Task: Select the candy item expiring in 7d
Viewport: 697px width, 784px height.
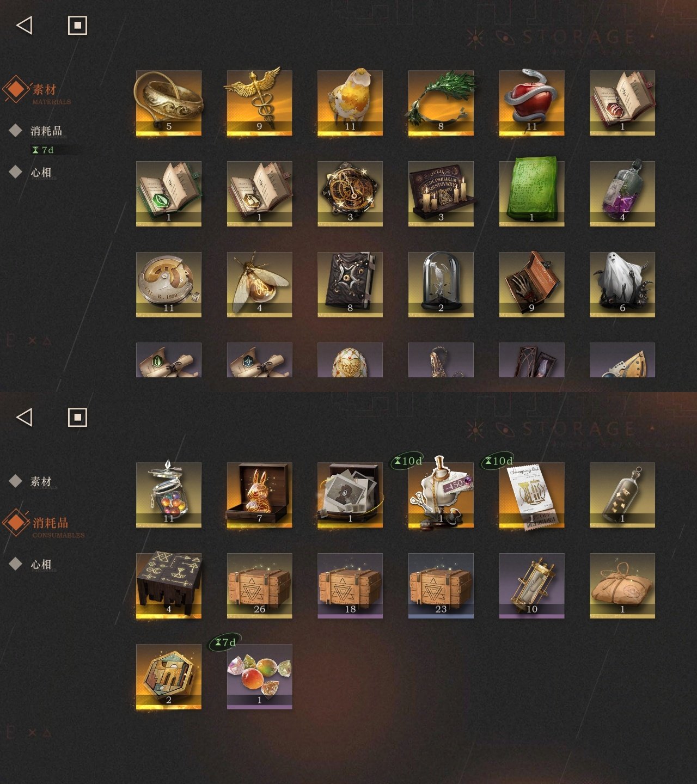Action: point(259,677)
